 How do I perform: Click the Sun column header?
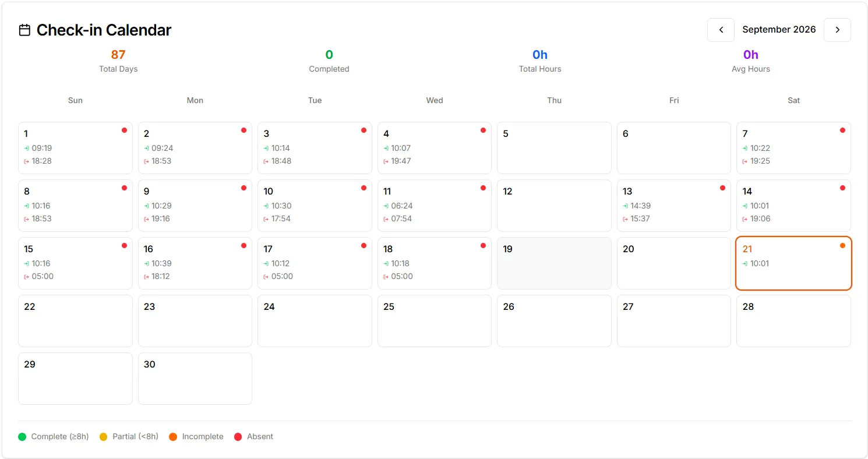[x=75, y=100]
